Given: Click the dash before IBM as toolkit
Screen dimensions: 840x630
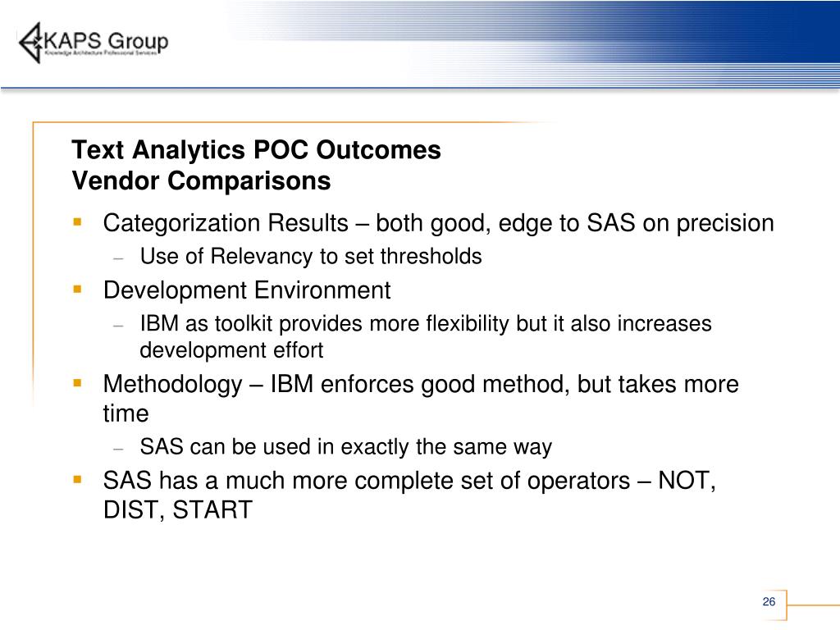Looking at the screenshot, I should (118, 326).
